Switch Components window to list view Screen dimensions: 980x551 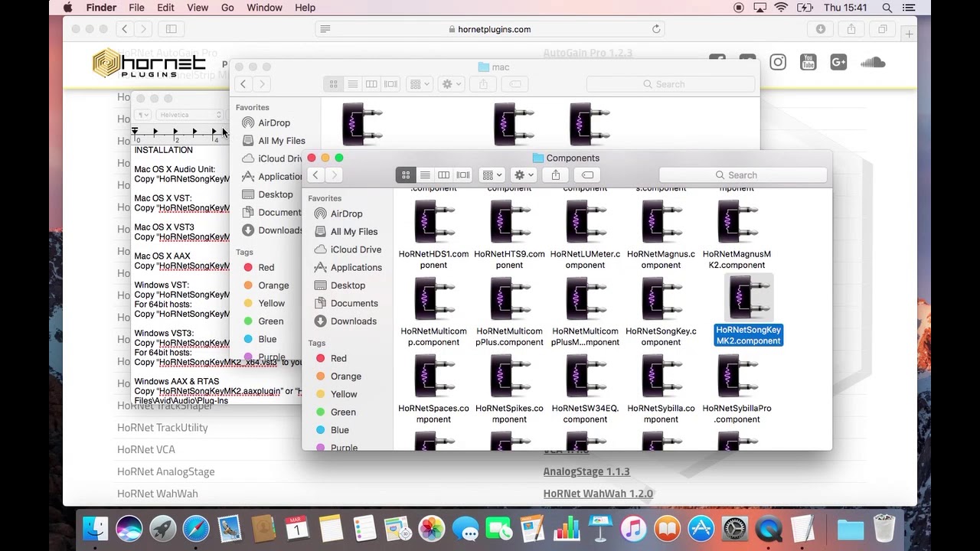[425, 175]
